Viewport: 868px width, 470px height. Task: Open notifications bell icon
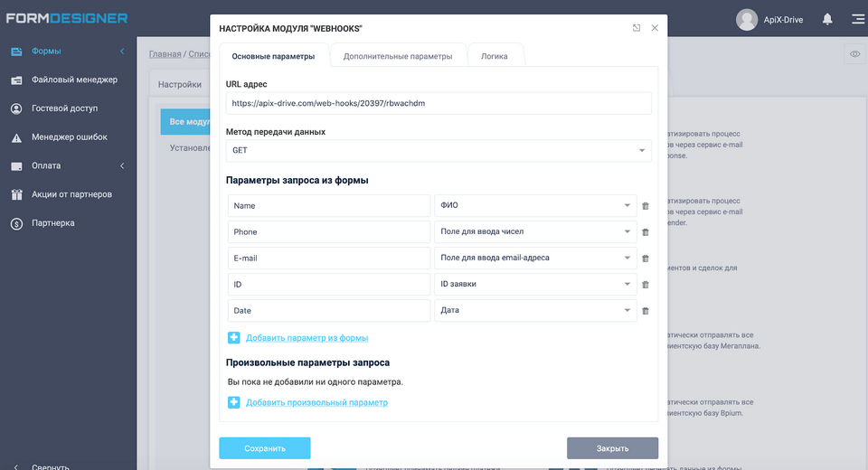click(826, 18)
